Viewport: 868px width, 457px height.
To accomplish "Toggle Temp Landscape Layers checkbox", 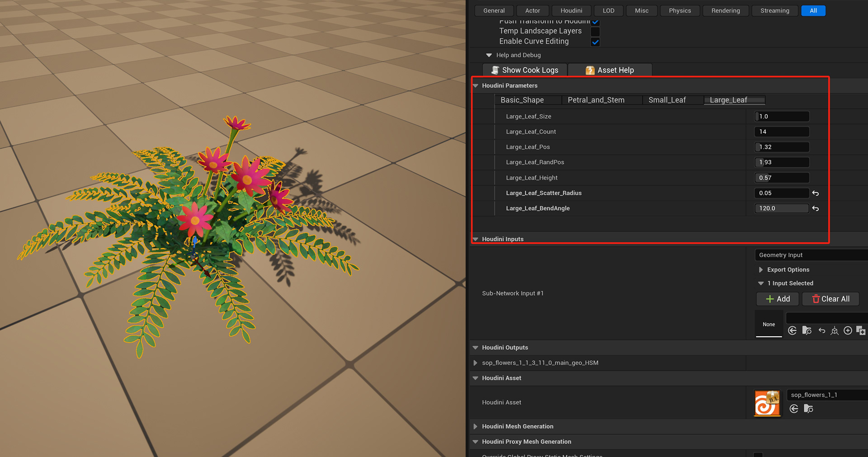I will (x=595, y=31).
